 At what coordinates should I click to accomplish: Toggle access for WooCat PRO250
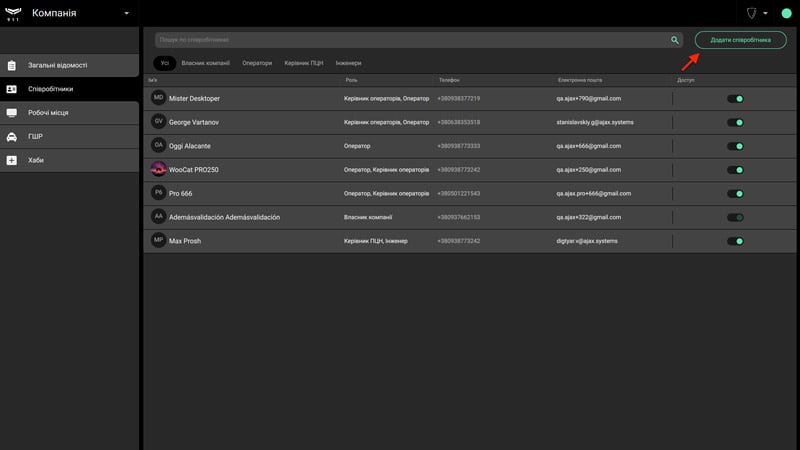point(735,170)
